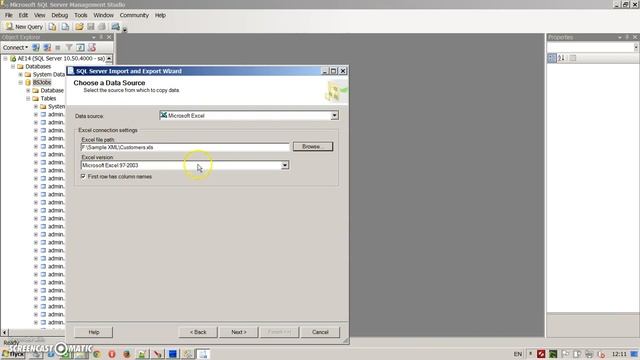Click the Categorized icon in Properties panel
Viewport: 640px width, 360px height.
[x=552, y=58]
